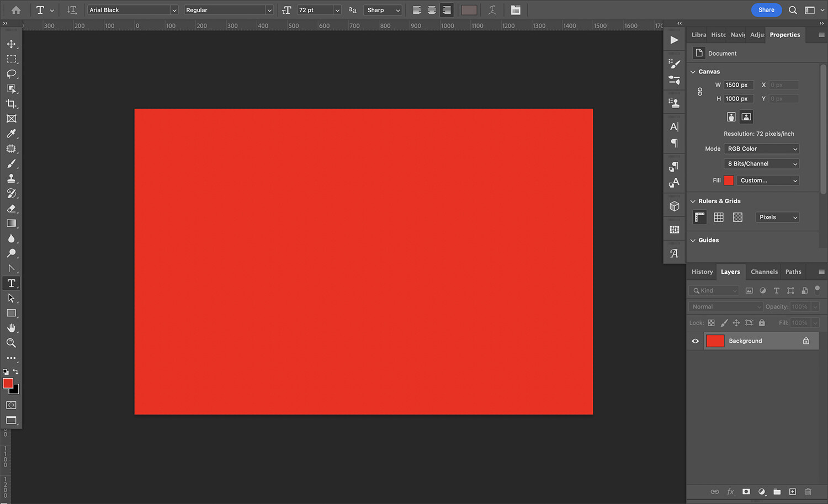Click the Share button
This screenshot has height=504, width=828.
(x=766, y=10)
